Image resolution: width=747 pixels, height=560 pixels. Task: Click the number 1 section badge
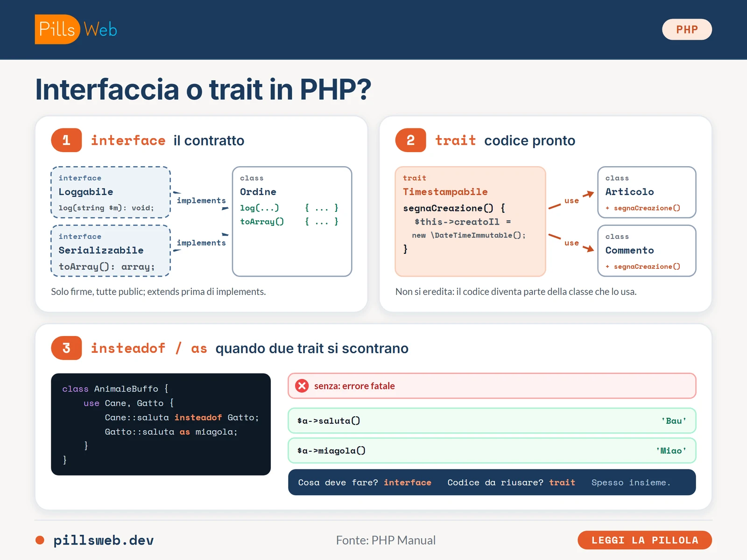66,140
